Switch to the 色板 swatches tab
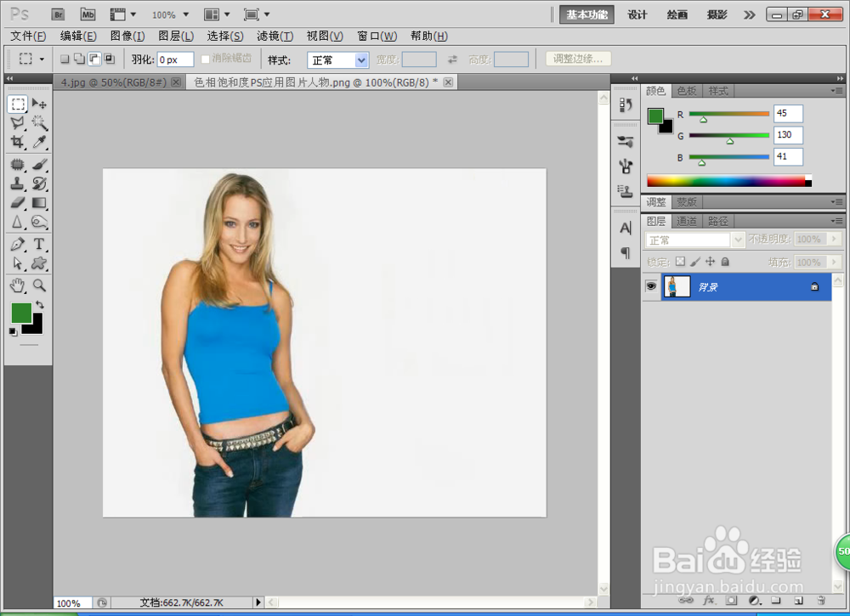This screenshot has height=616, width=850. coord(686,91)
